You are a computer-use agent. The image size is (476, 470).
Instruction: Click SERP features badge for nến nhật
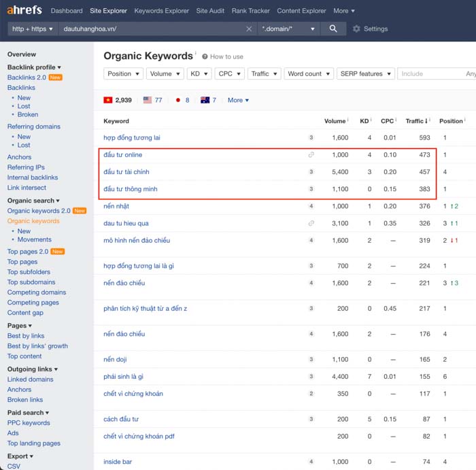(311, 206)
